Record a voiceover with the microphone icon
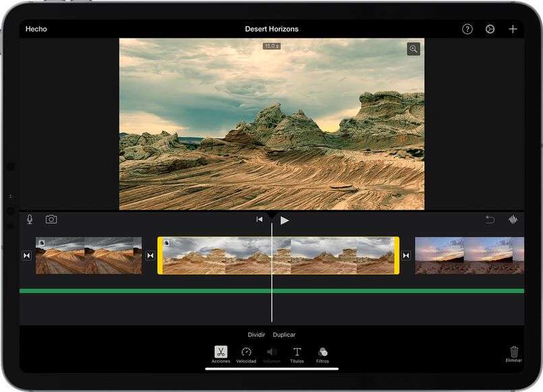 [30, 218]
